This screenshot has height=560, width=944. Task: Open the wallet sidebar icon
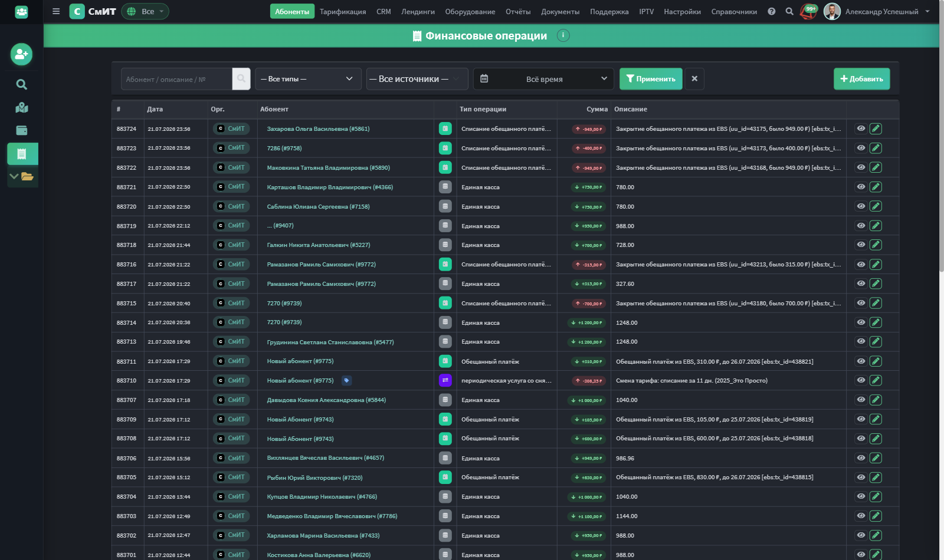21,131
